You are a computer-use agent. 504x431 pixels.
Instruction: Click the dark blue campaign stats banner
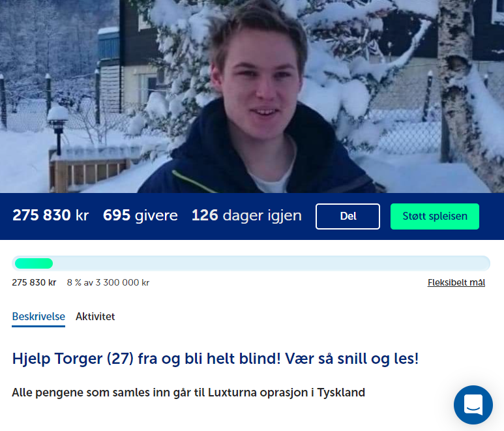(252, 216)
